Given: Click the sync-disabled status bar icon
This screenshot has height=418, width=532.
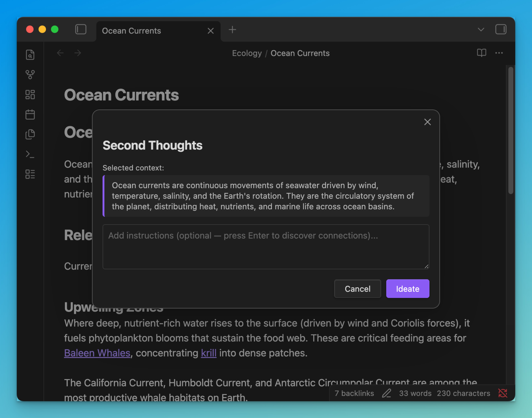Looking at the screenshot, I should click(503, 393).
